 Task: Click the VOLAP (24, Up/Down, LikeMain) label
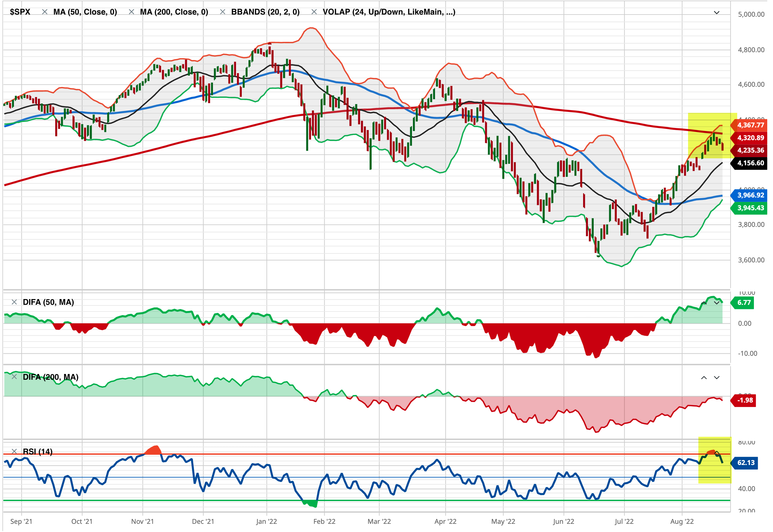pos(389,12)
